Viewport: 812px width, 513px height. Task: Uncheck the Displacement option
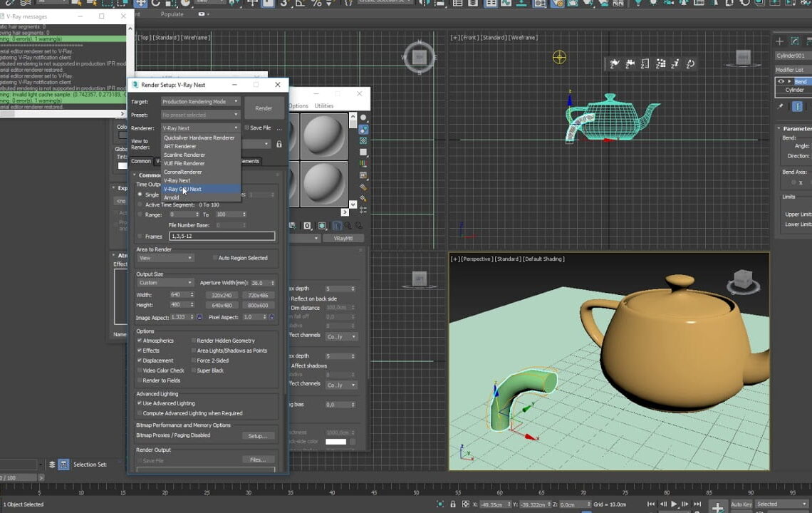[x=139, y=361]
